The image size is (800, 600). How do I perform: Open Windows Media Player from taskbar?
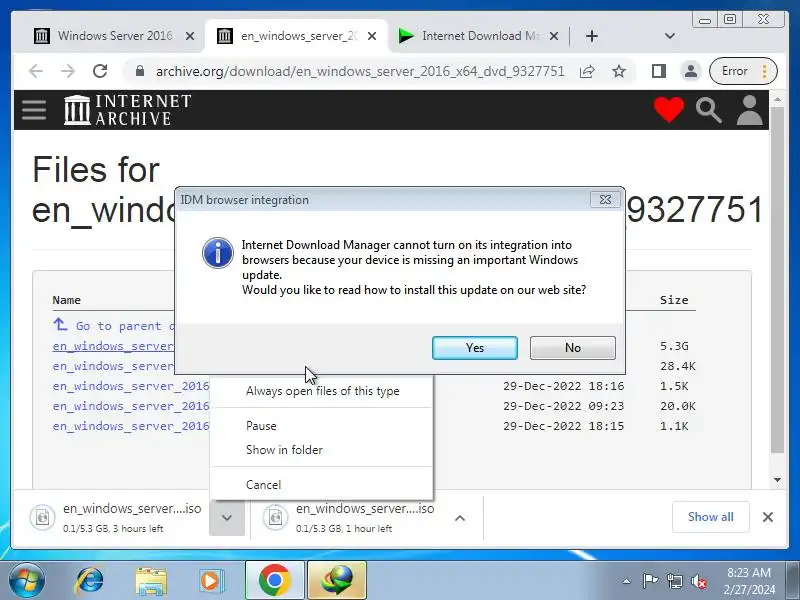coord(211,581)
